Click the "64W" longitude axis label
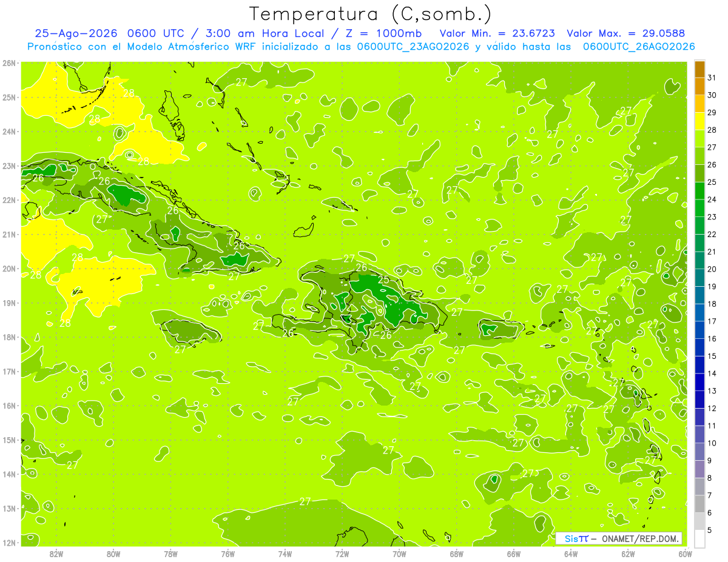728x562 pixels. click(x=570, y=554)
